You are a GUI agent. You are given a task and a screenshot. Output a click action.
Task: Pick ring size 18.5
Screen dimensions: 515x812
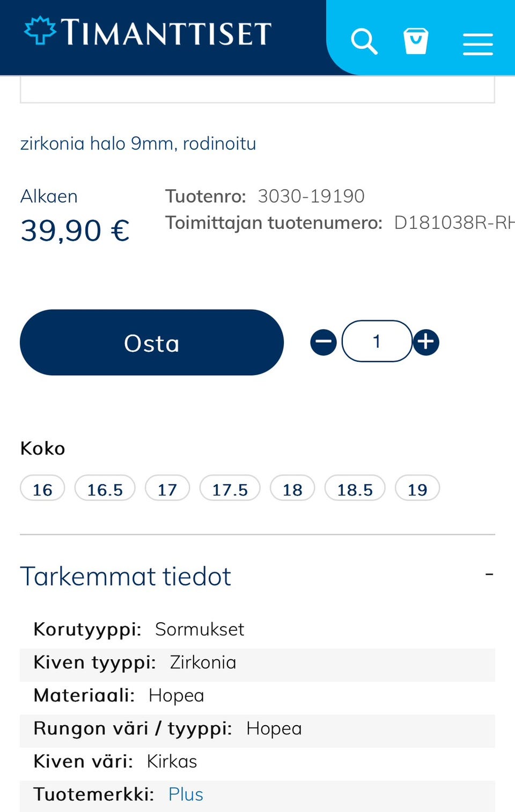pos(355,489)
